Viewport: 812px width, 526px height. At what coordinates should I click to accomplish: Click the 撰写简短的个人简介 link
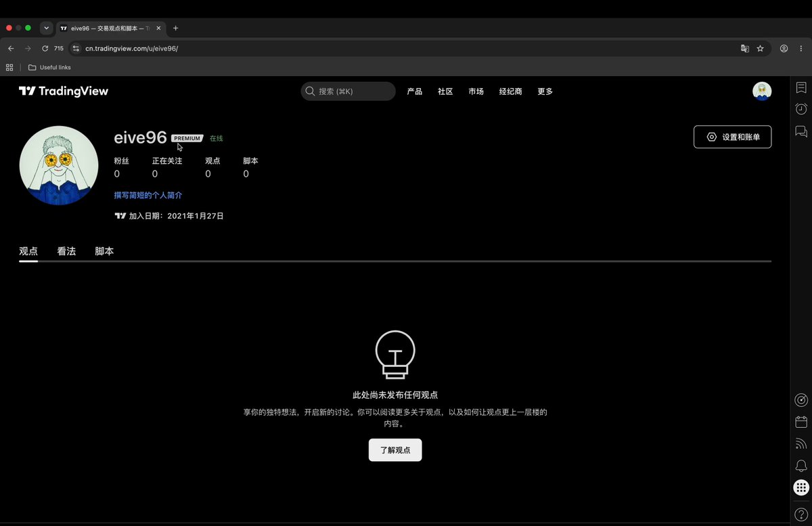pyautogui.click(x=148, y=196)
